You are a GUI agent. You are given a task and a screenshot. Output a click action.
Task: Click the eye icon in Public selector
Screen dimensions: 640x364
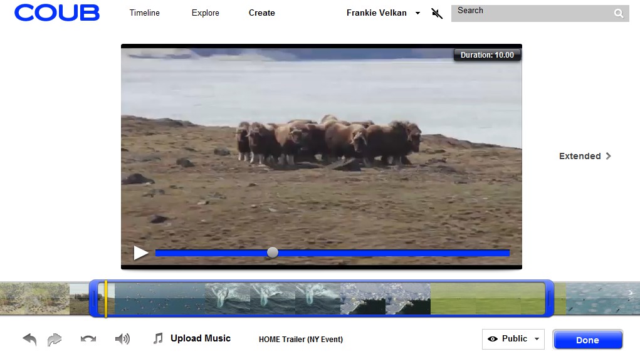click(493, 339)
